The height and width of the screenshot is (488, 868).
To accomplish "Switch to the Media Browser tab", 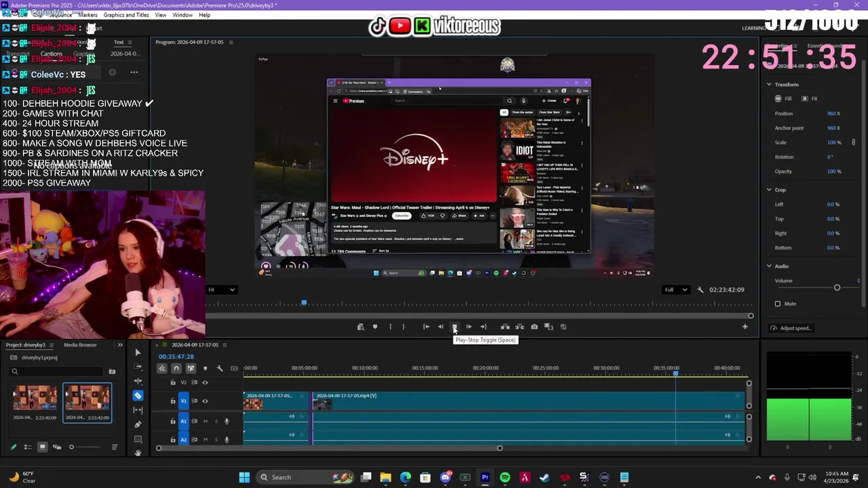I will [80, 345].
